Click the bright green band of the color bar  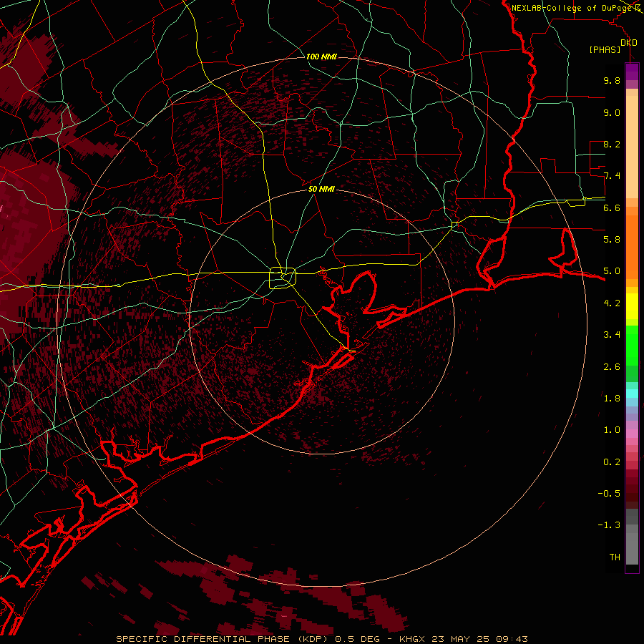click(x=632, y=345)
